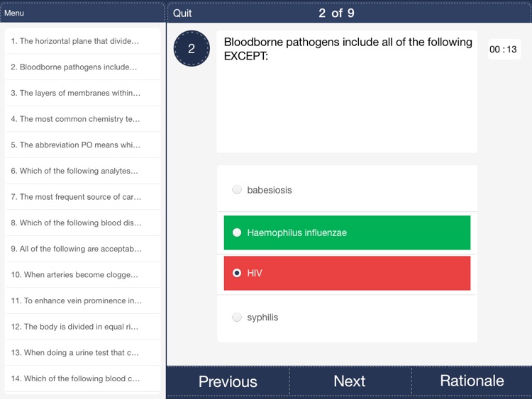Select question 10 about clogged arteries
Image resolution: width=532 pixels, height=399 pixels.
[x=83, y=274]
